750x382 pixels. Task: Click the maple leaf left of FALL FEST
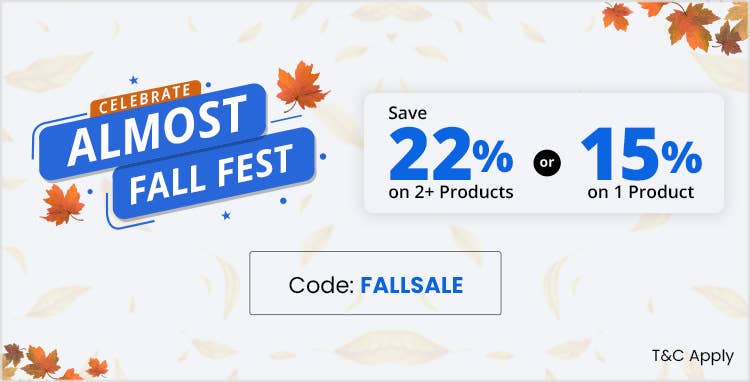pos(63,204)
